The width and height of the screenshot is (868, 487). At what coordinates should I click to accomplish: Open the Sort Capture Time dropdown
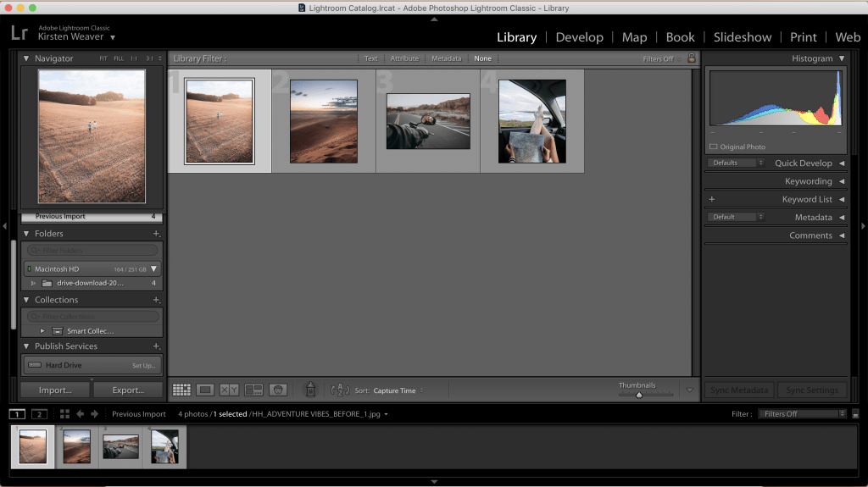point(398,390)
